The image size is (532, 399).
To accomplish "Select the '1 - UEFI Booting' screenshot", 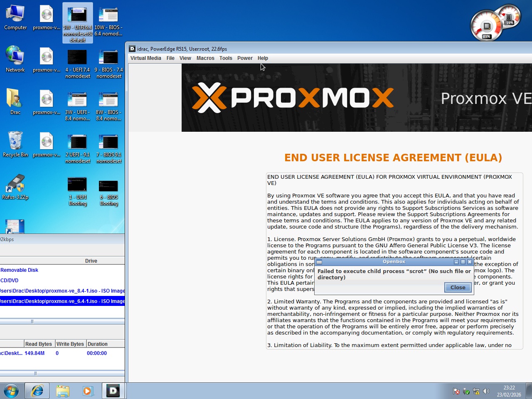I will pyautogui.click(x=78, y=191).
